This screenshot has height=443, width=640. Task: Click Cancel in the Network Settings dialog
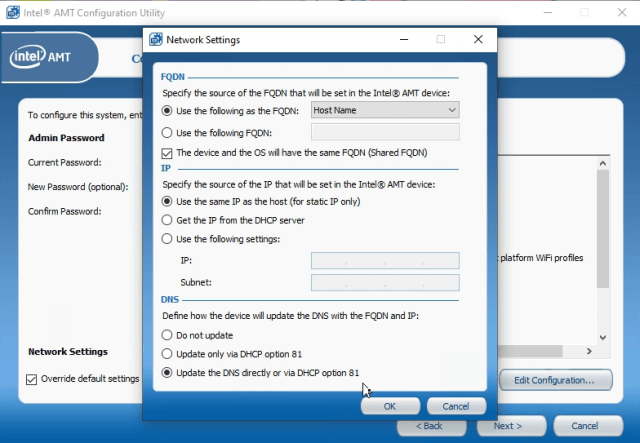[456, 406]
